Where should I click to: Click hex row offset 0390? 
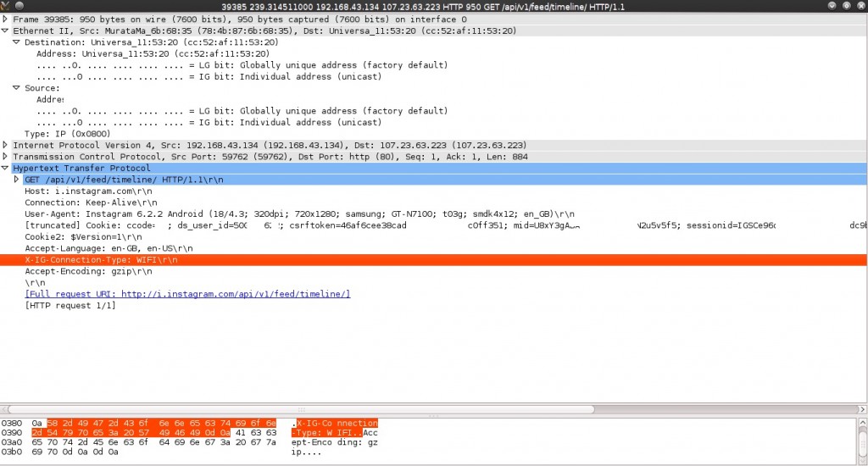[12, 433]
